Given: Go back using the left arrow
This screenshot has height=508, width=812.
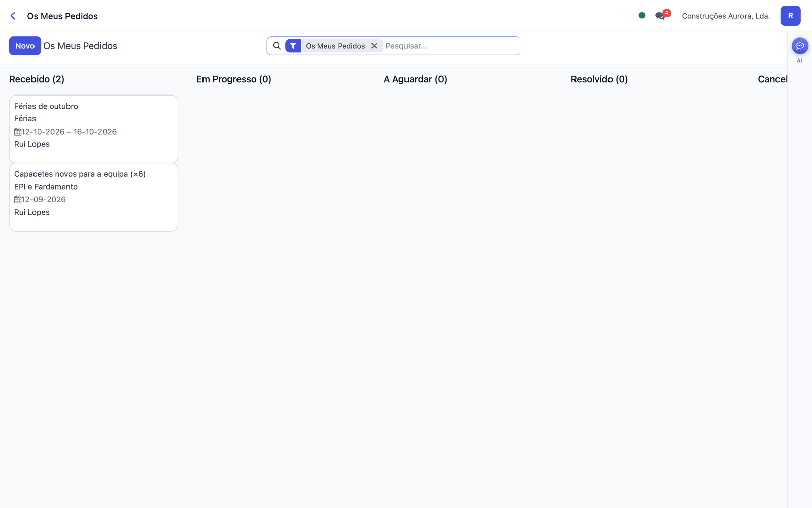Looking at the screenshot, I should pos(13,16).
